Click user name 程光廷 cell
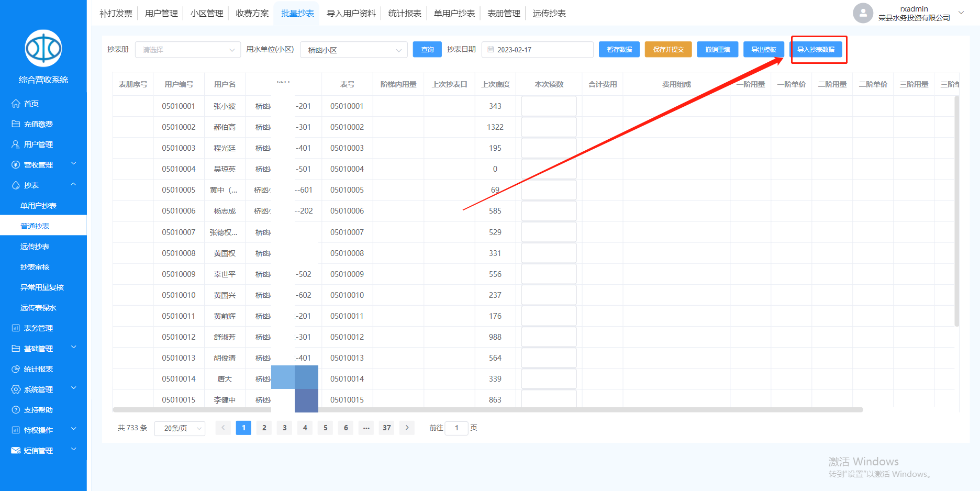980x491 pixels. pyautogui.click(x=225, y=148)
